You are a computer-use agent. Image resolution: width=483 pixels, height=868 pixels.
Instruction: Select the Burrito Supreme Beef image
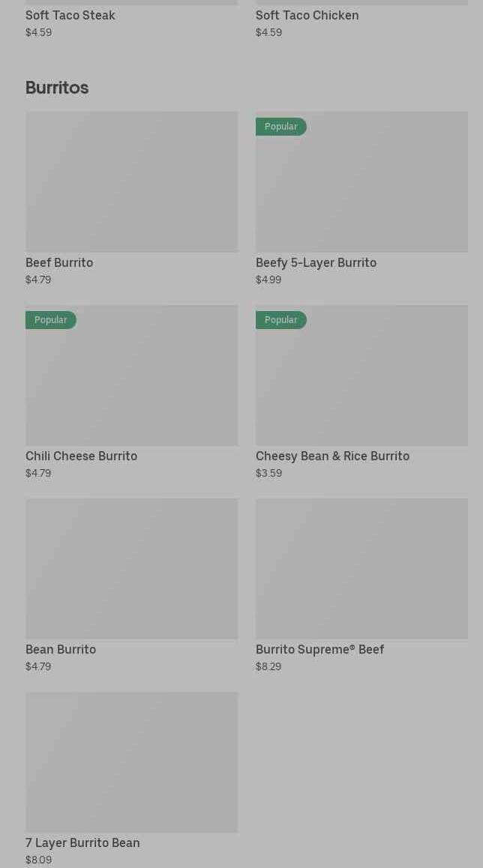361,568
